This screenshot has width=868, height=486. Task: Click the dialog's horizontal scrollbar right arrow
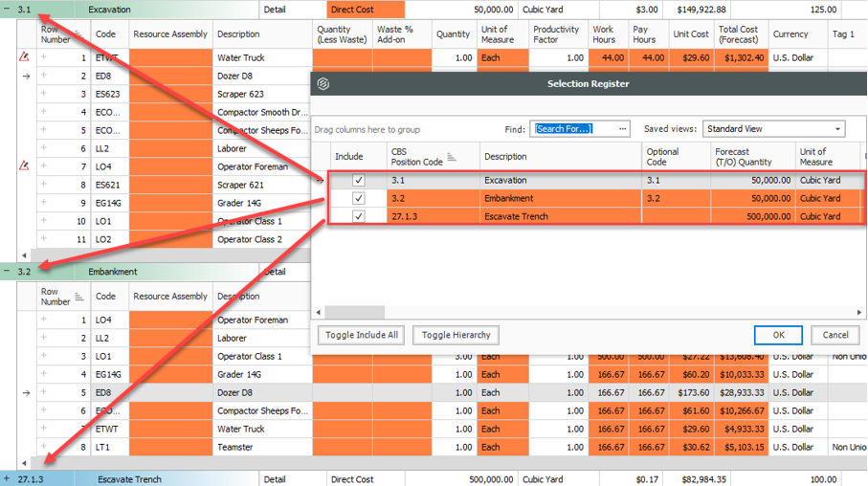[860, 312]
